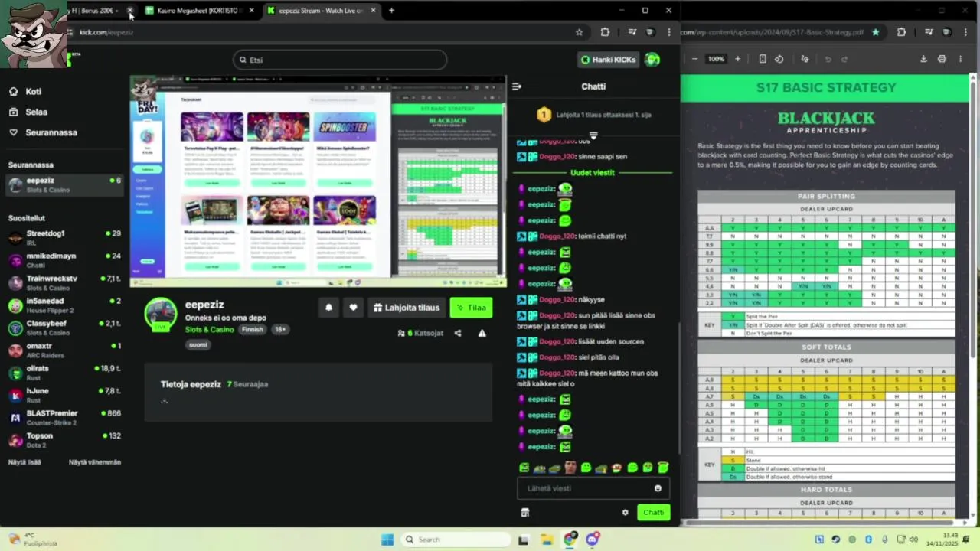980x551 pixels.
Task: Expand the list with Näytä lisää
Action: [24, 462]
